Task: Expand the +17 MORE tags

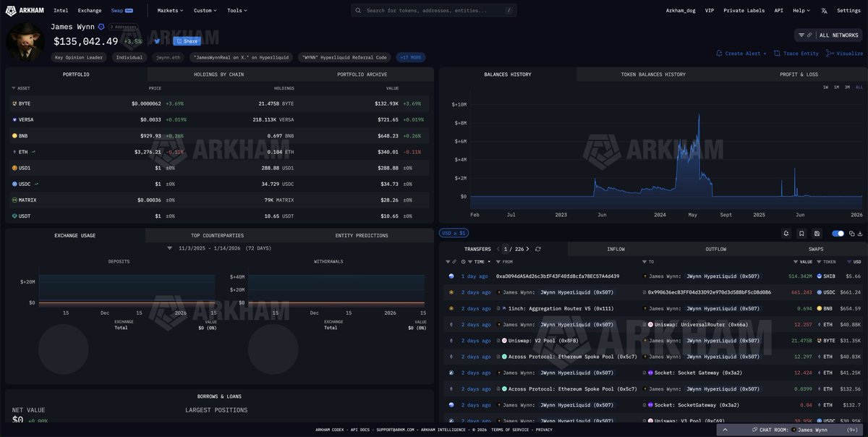Action: tap(411, 57)
